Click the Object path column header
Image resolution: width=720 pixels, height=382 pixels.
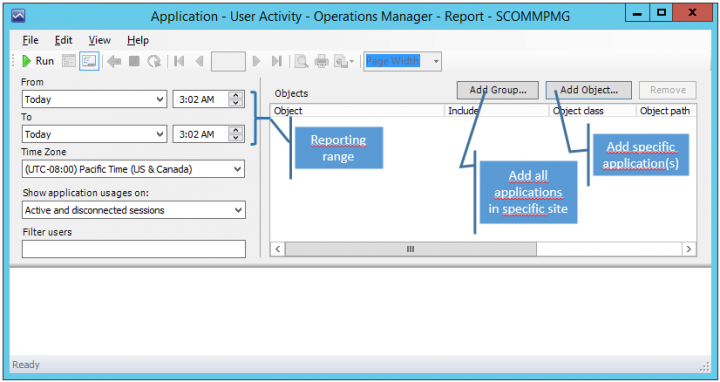(x=666, y=111)
